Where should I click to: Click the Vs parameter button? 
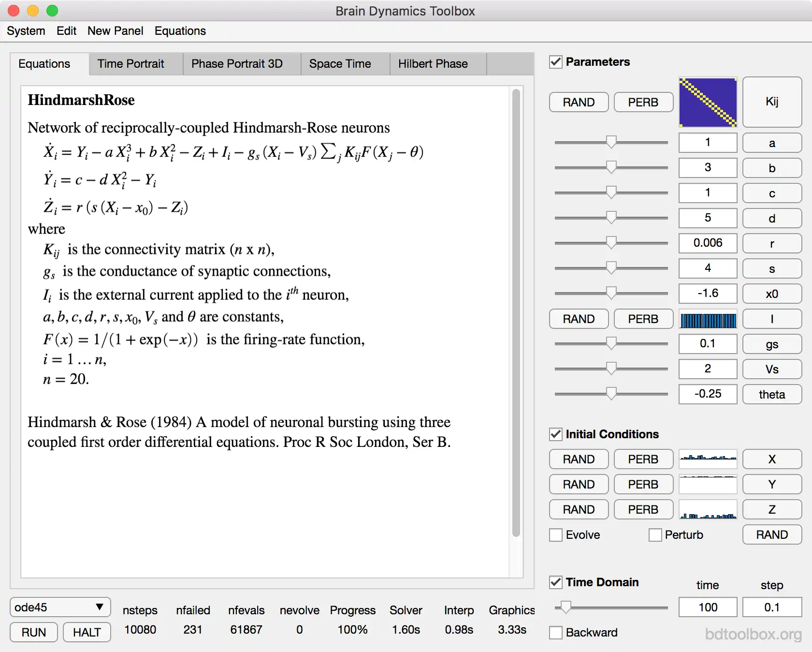click(x=772, y=369)
